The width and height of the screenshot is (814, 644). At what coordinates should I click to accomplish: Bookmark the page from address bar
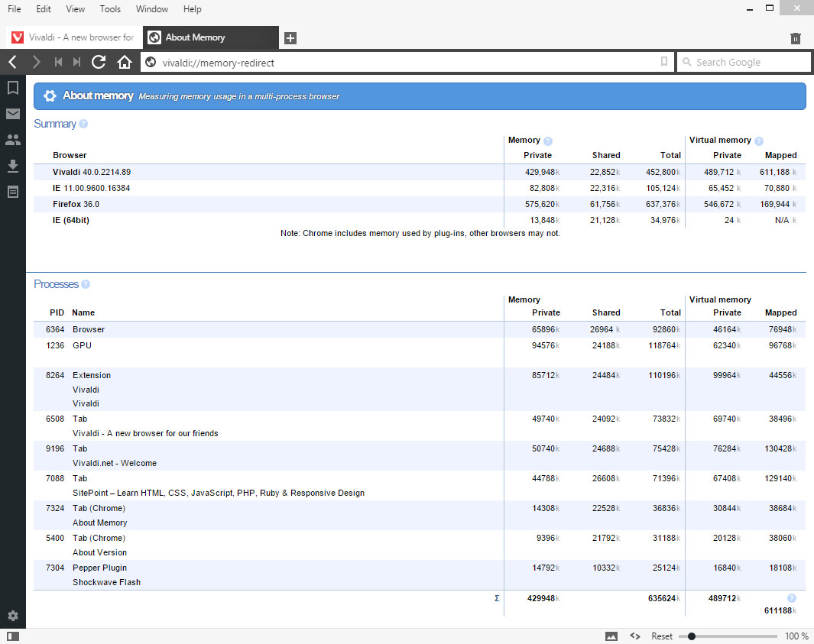664,63
